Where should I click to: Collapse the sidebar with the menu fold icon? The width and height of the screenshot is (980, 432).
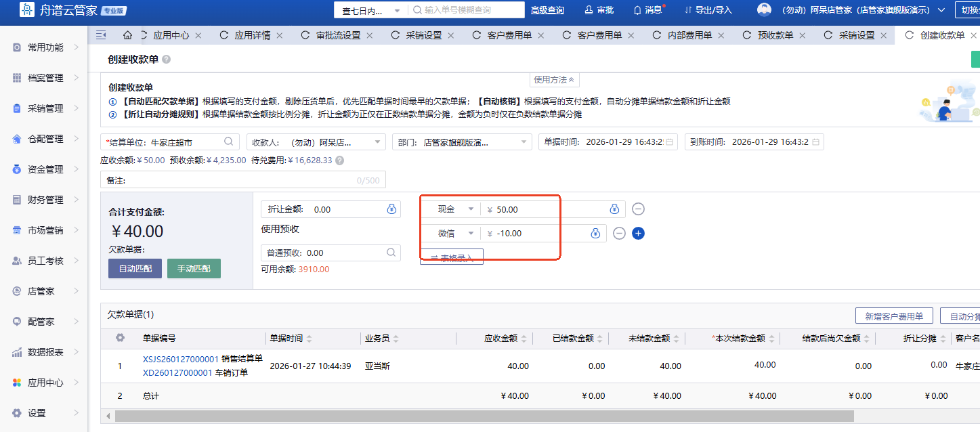(x=101, y=35)
